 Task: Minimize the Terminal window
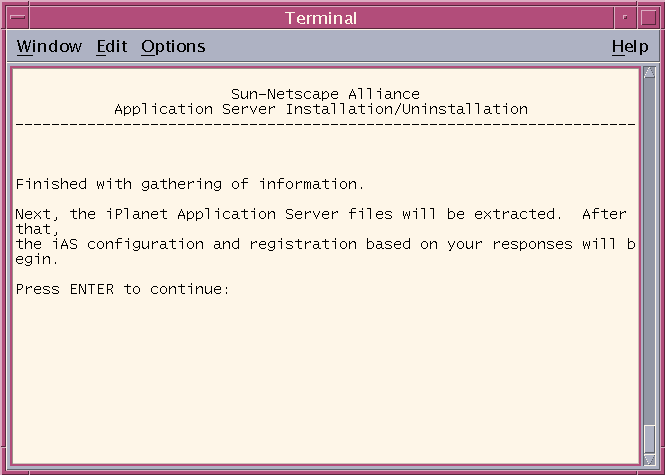click(x=625, y=18)
